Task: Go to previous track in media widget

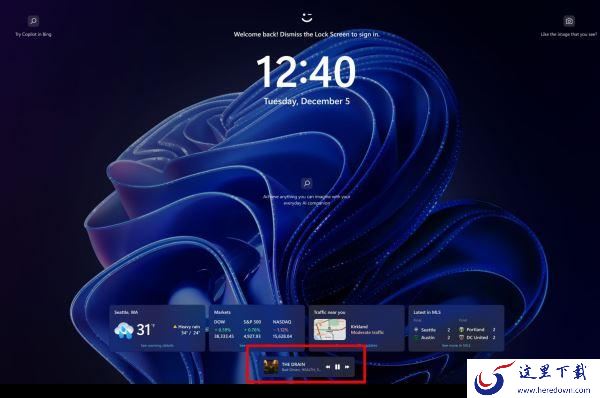Action: (x=328, y=367)
